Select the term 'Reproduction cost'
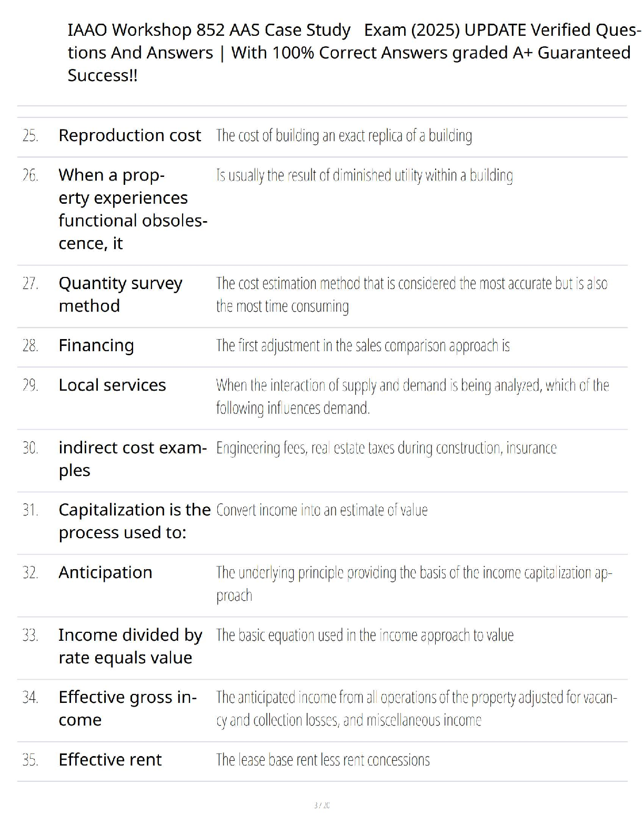This screenshot has height=834, width=644. [129, 135]
